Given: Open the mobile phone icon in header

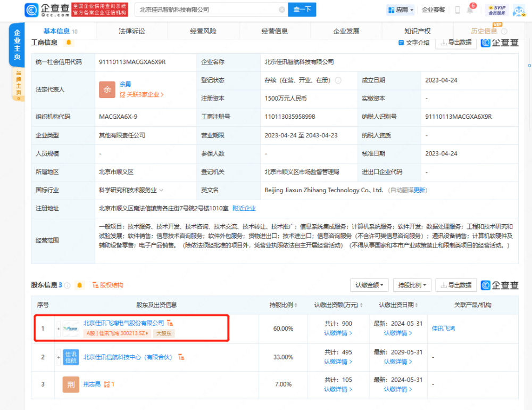Looking at the screenshot, I should [x=458, y=10].
